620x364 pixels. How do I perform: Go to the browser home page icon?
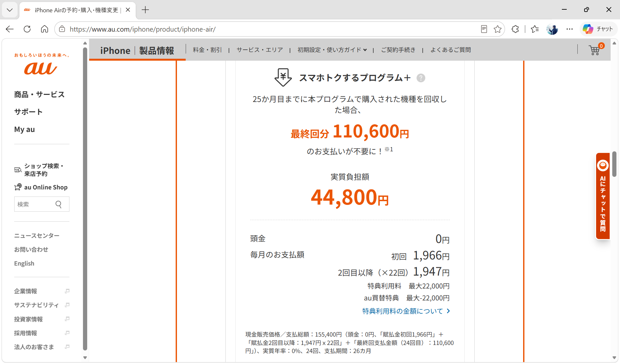click(x=45, y=29)
